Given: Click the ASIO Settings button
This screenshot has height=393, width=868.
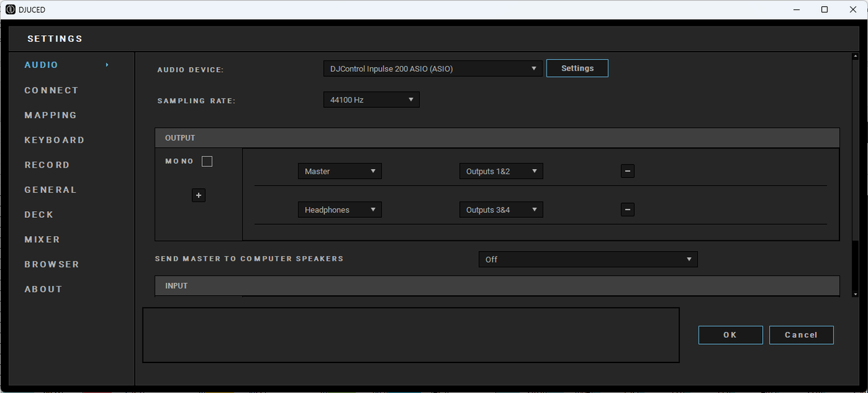Looking at the screenshot, I should 577,68.
